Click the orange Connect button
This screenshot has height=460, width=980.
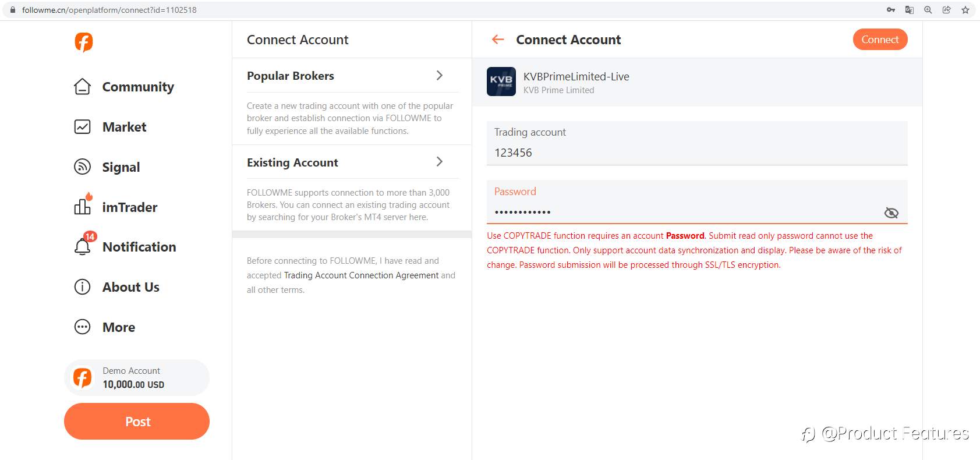[880, 40]
